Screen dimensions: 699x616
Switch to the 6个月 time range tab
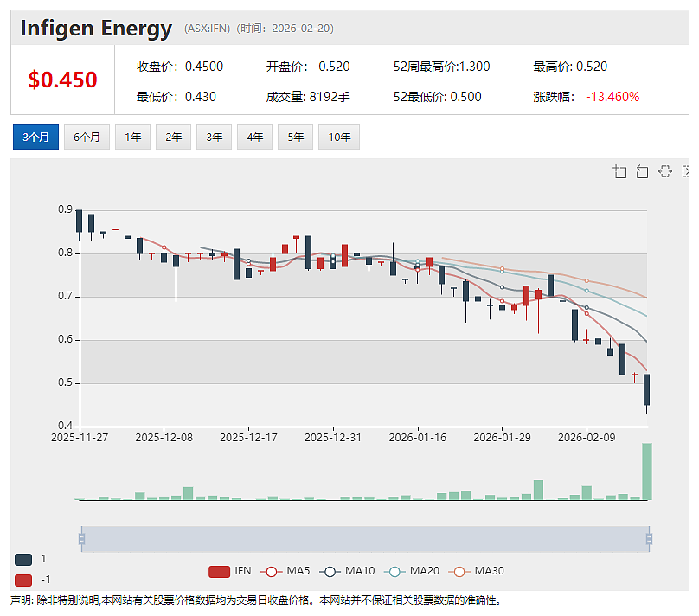coord(87,137)
